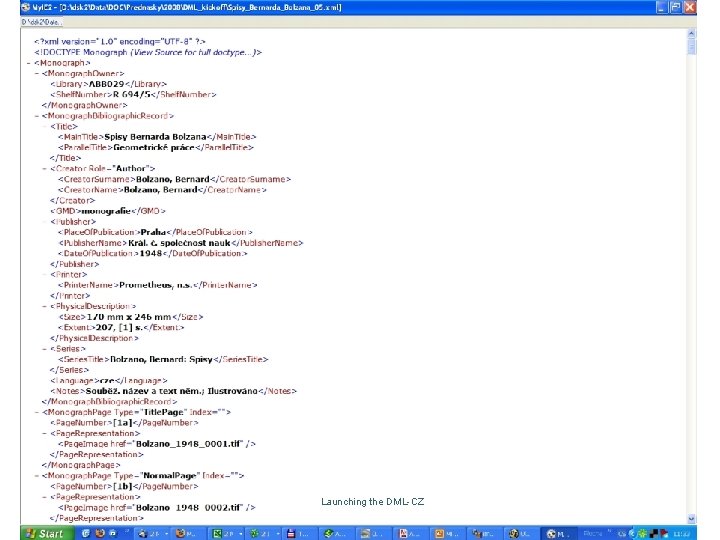The width and height of the screenshot is (720, 540).
Task: Launch Firefox from quick launch bar
Action: (100, 533)
